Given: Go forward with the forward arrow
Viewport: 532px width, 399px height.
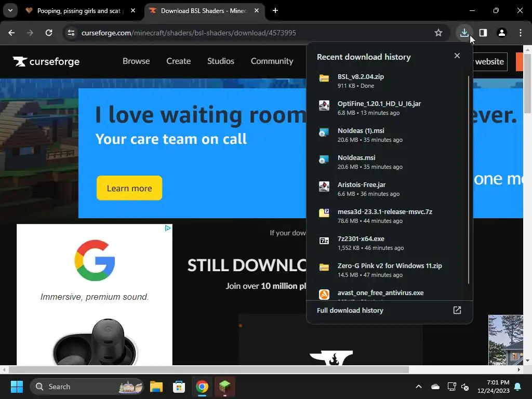Looking at the screenshot, I should point(30,33).
